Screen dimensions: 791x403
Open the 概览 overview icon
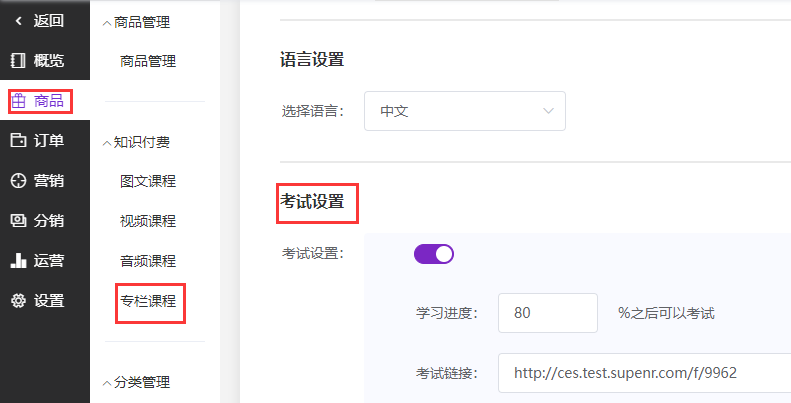click(18, 61)
